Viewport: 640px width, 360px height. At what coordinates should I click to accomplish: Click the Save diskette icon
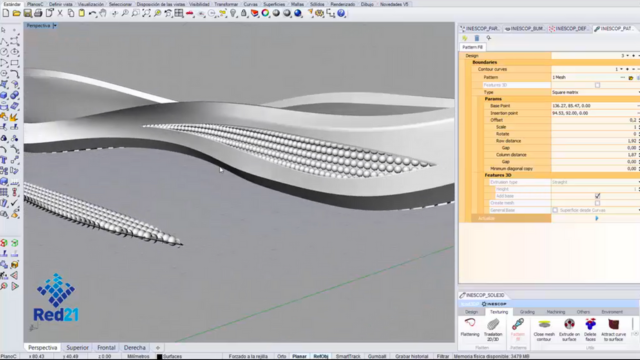[x=27, y=13]
